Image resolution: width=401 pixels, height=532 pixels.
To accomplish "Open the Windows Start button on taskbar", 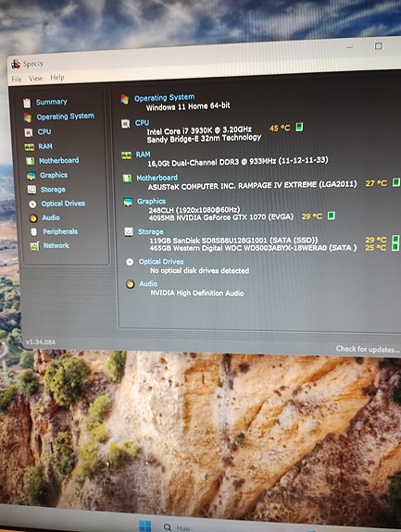I will tap(145, 526).
